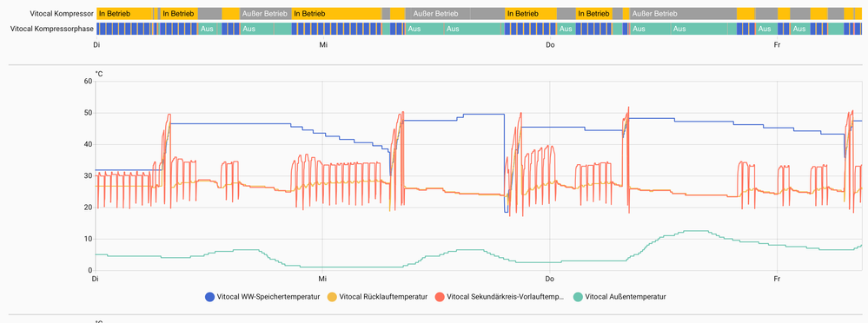
Task: Toggle the 'Vitocal Rücklauftemperatur' legend label
Action: [384, 296]
